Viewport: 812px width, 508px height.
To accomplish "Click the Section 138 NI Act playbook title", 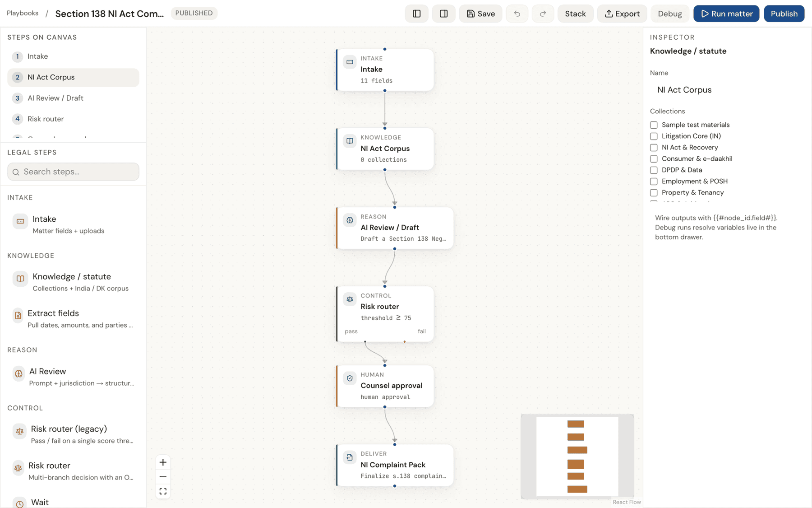I will 110,14.
